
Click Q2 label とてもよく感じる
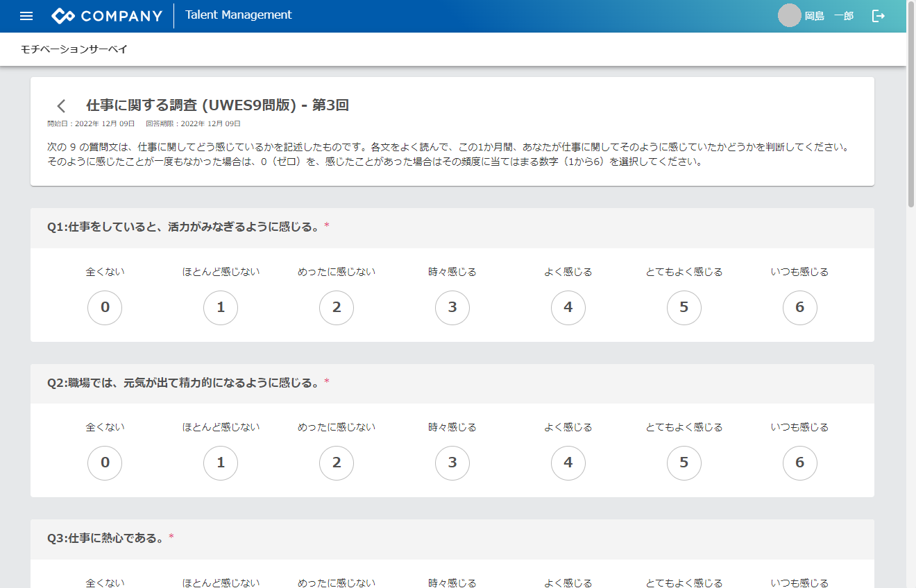pyautogui.click(x=684, y=427)
